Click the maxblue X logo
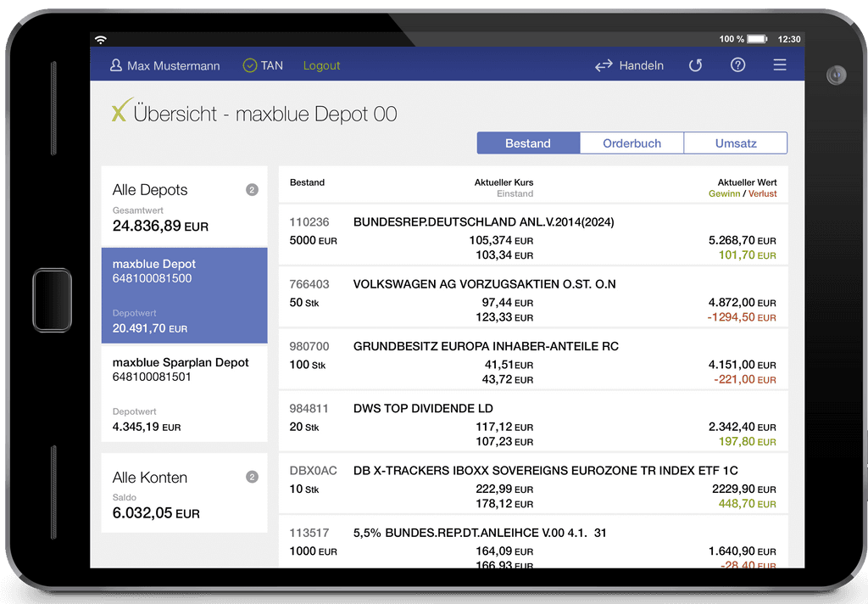This screenshot has width=868, height=604. coord(122,109)
